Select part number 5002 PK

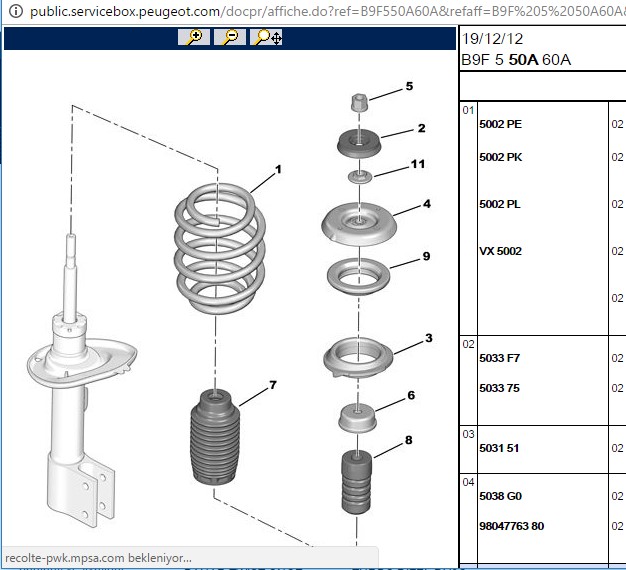[501, 157]
